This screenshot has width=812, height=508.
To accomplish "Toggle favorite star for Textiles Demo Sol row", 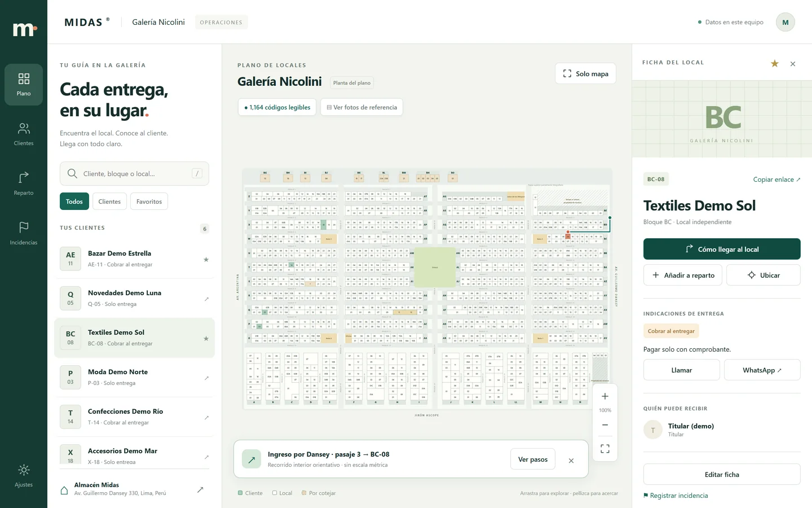I will 206,339.
